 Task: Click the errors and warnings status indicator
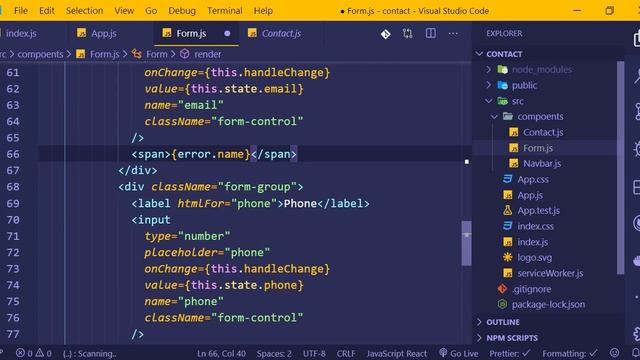(34, 353)
